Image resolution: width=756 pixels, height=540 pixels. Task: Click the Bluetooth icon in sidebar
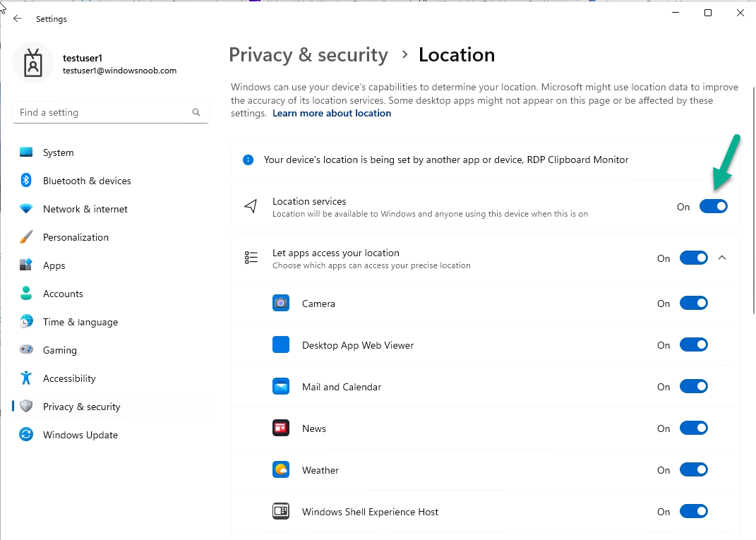26,180
